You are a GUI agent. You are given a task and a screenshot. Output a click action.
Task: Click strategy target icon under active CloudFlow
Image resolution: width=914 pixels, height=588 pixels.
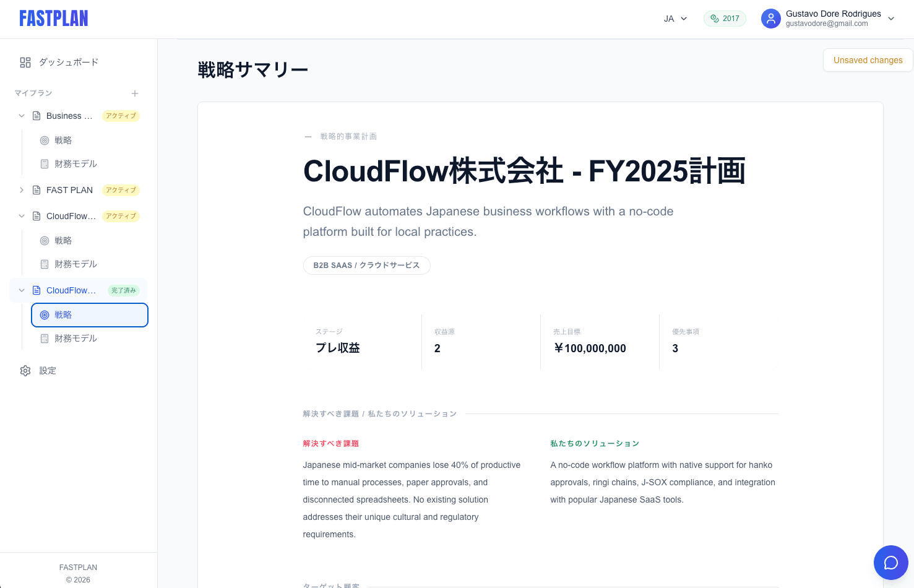[x=45, y=241]
